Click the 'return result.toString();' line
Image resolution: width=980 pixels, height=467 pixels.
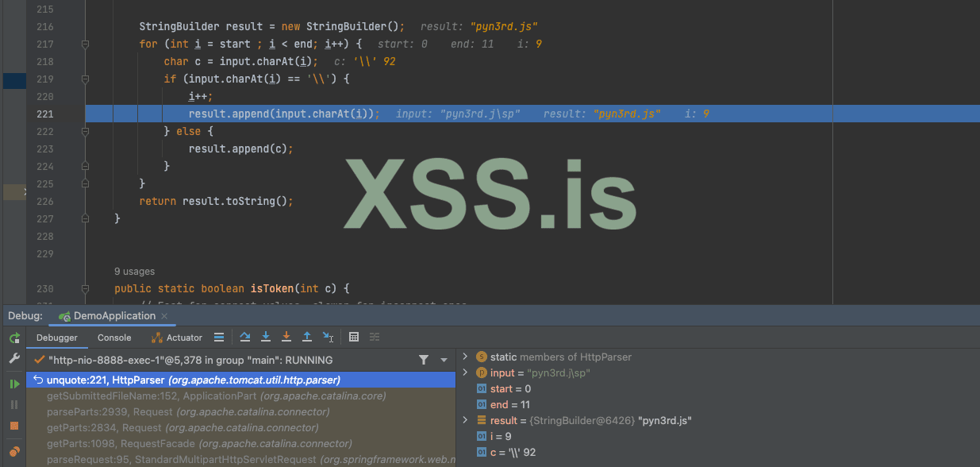pyautogui.click(x=216, y=202)
